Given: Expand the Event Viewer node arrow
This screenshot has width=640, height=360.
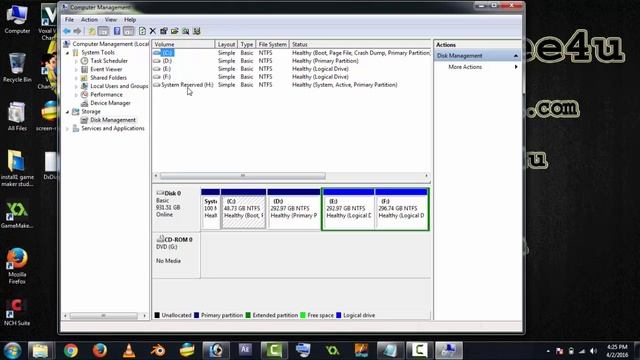Looking at the screenshot, I should click(x=76, y=69).
